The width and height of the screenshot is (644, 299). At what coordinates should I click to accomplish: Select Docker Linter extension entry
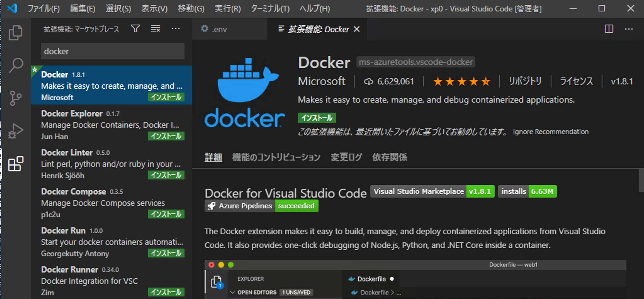point(111,164)
